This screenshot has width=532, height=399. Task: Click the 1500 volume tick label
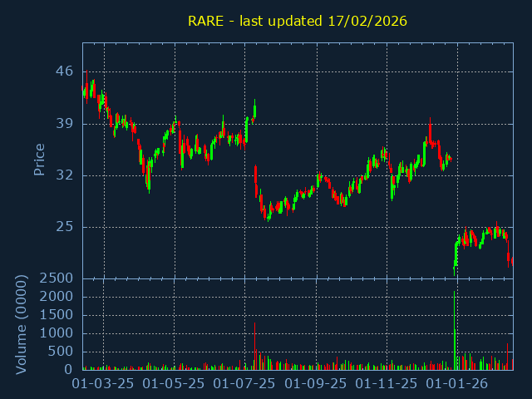57,315
